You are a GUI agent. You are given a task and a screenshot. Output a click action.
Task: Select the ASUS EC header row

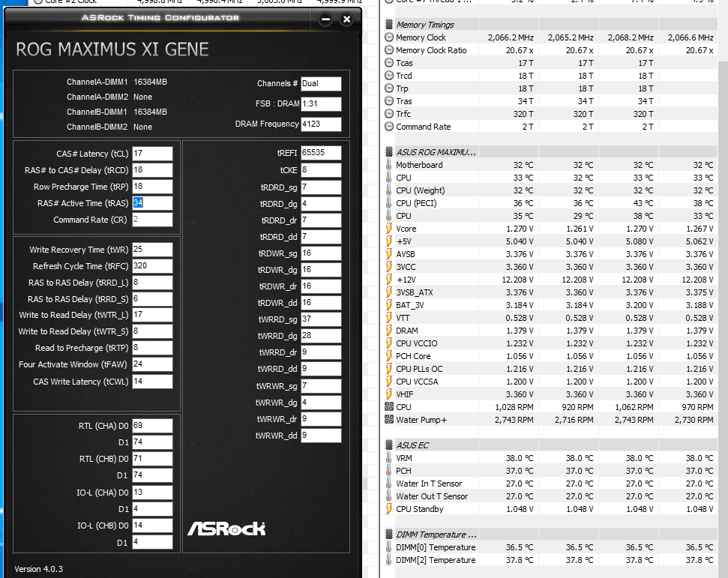pos(550,445)
